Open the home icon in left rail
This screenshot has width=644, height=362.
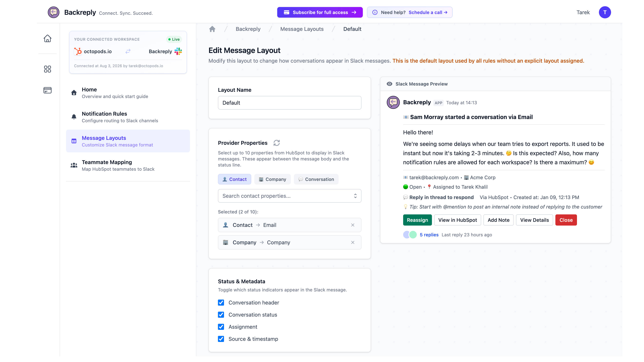tap(47, 38)
